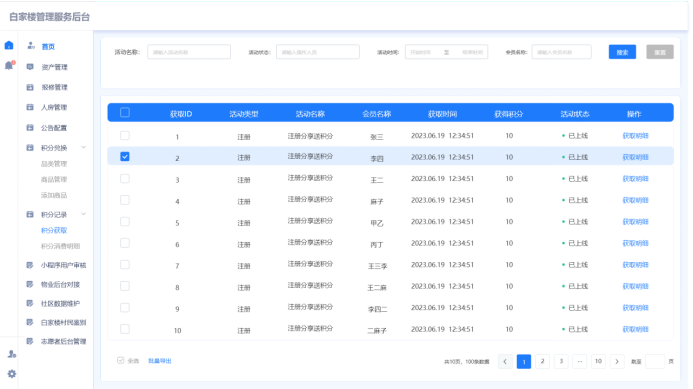The width and height of the screenshot is (693, 389).
Task: Focus the 活动状态 input field
Action: click(318, 52)
